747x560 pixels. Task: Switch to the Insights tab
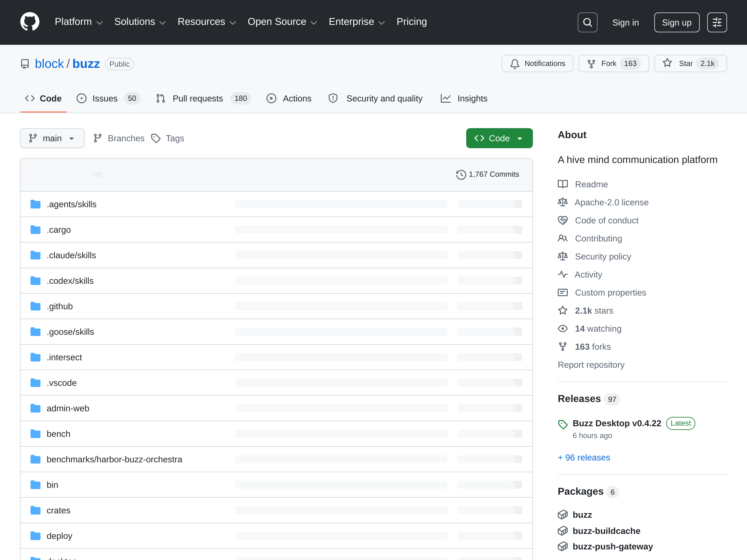click(x=464, y=99)
